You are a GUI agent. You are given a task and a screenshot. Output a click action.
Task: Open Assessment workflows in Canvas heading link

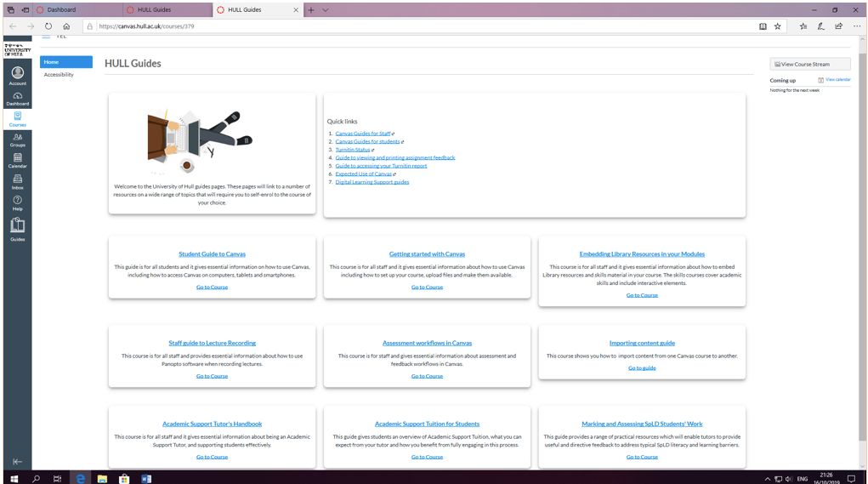tap(428, 344)
